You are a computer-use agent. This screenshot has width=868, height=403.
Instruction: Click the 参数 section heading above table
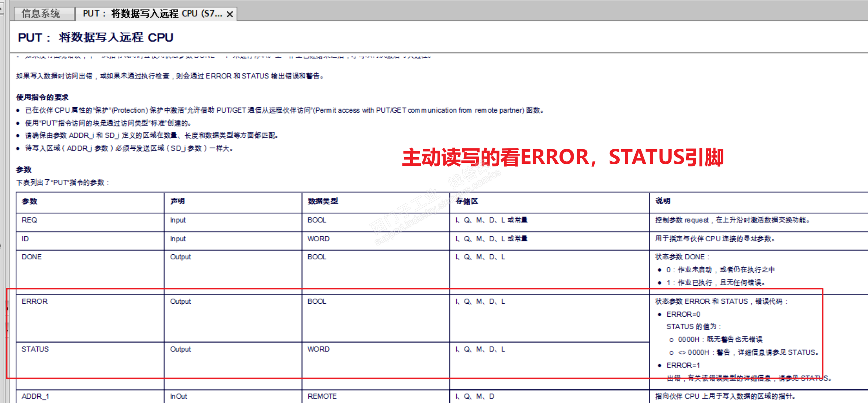pos(24,169)
